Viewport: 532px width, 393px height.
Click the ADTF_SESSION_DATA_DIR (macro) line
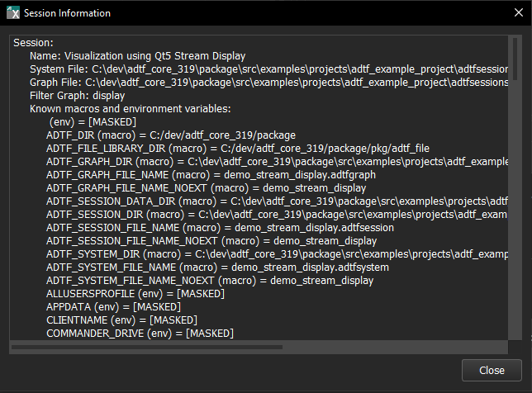(277, 201)
